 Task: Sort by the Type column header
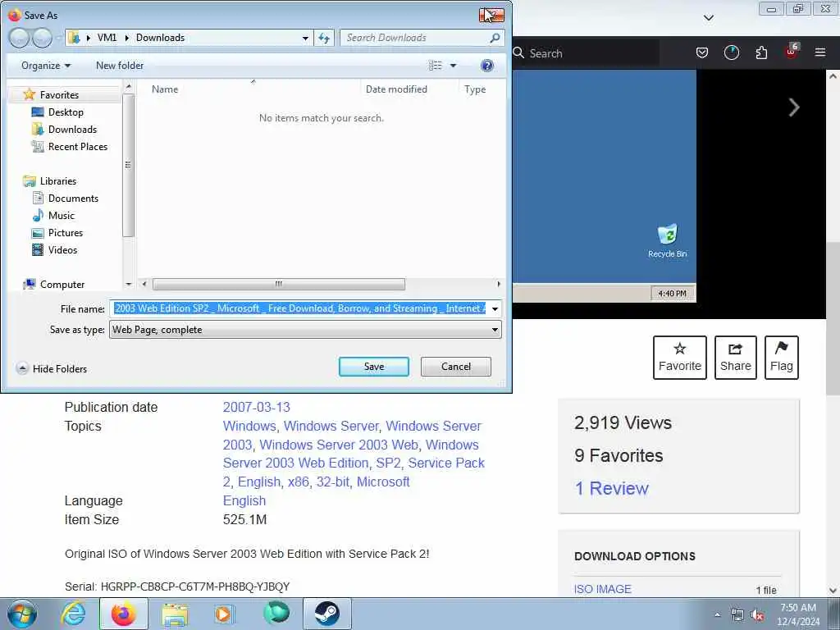pos(475,89)
